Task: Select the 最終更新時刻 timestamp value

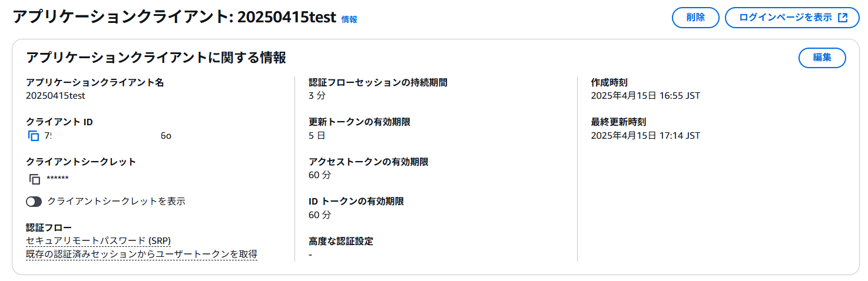Action: [x=645, y=136]
